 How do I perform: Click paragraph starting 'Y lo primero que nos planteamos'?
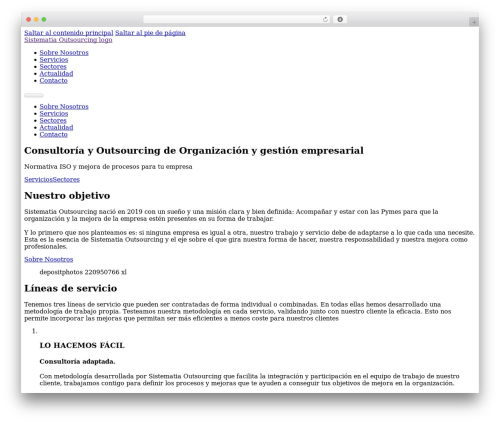click(249, 239)
